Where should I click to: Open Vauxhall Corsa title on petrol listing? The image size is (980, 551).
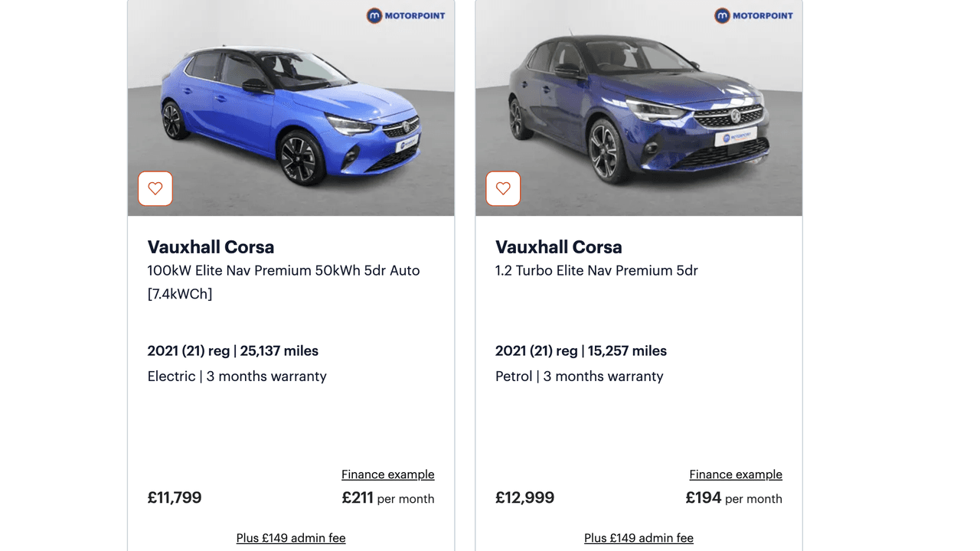click(x=558, y=247)
